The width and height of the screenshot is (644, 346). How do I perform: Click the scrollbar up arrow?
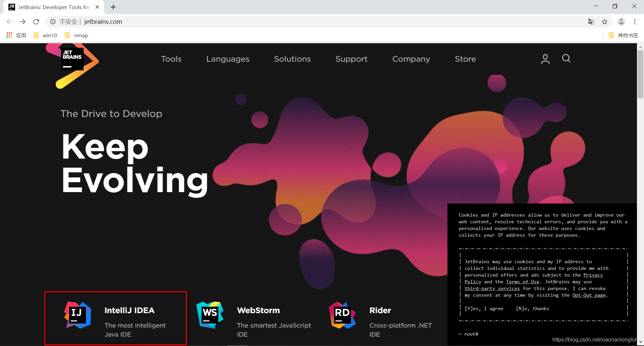click(640, 47)
